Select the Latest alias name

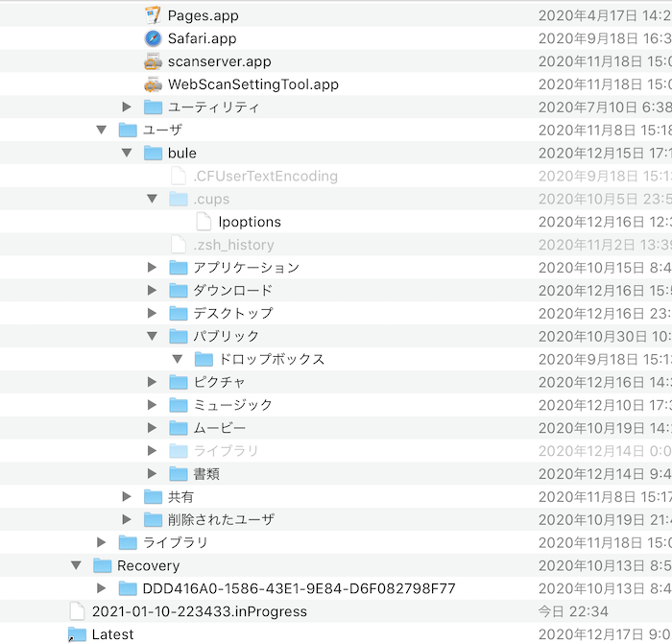point(112,634)
